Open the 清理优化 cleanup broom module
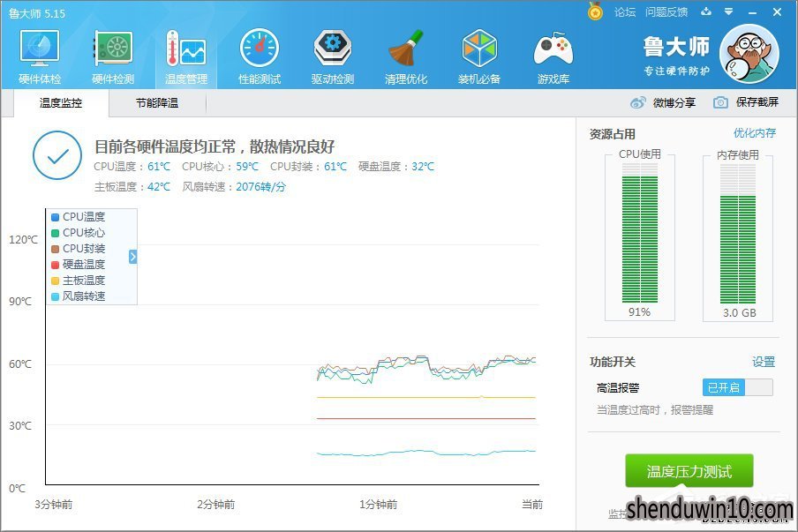 (406, 57)
